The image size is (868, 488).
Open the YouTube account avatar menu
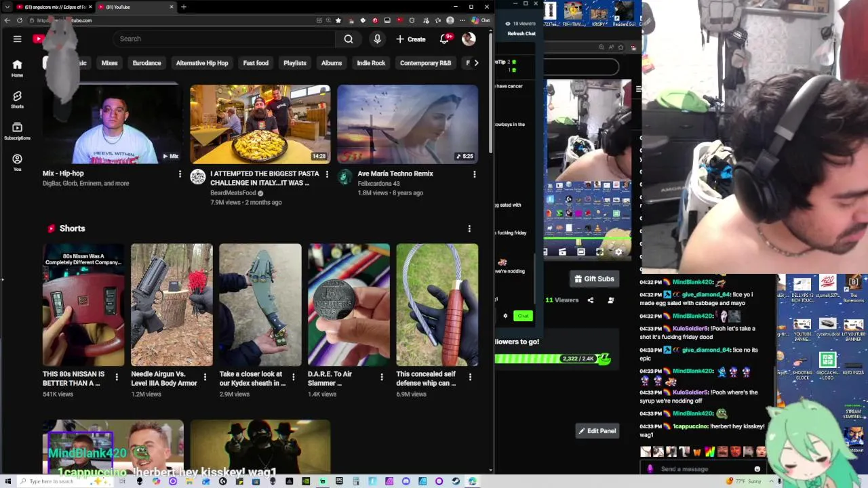point(469,39)
